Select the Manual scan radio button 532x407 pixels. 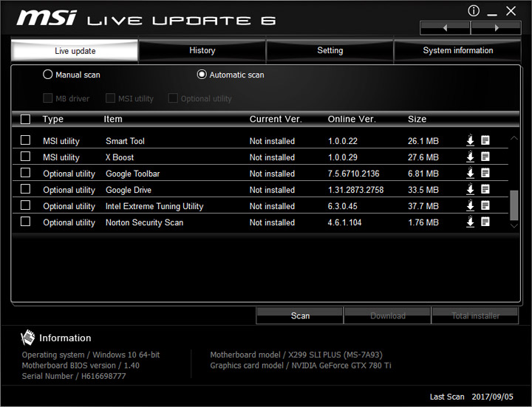[x=47, y=75]
